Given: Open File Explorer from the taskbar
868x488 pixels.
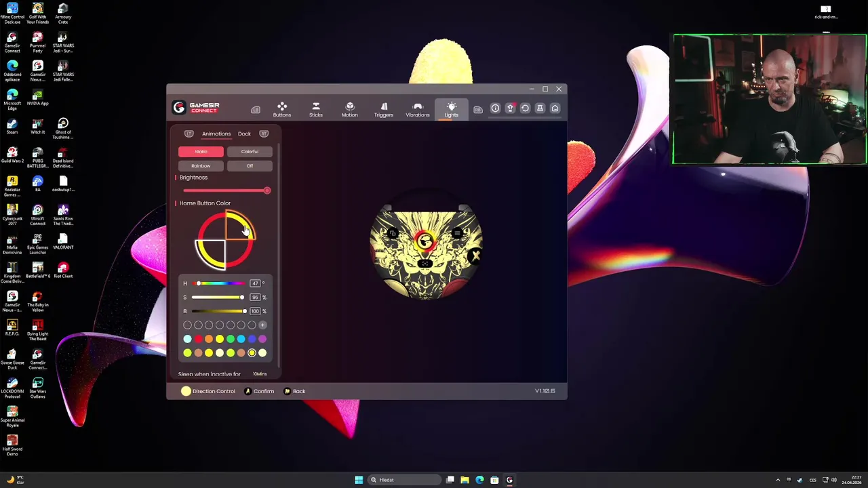Looking at the screenshot, I should [465, 480].
